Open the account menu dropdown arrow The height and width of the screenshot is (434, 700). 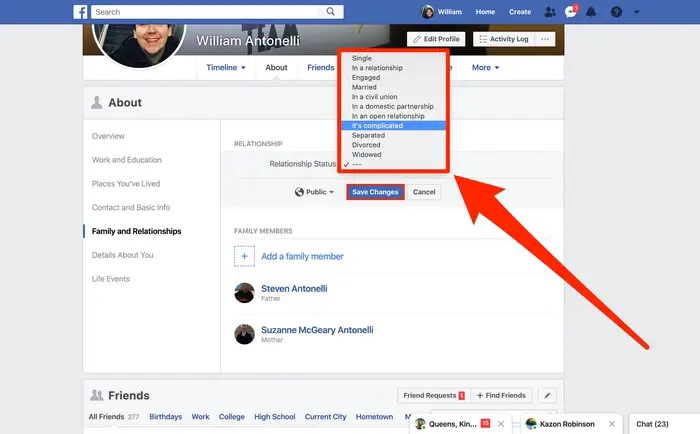(x=637, y=12)
